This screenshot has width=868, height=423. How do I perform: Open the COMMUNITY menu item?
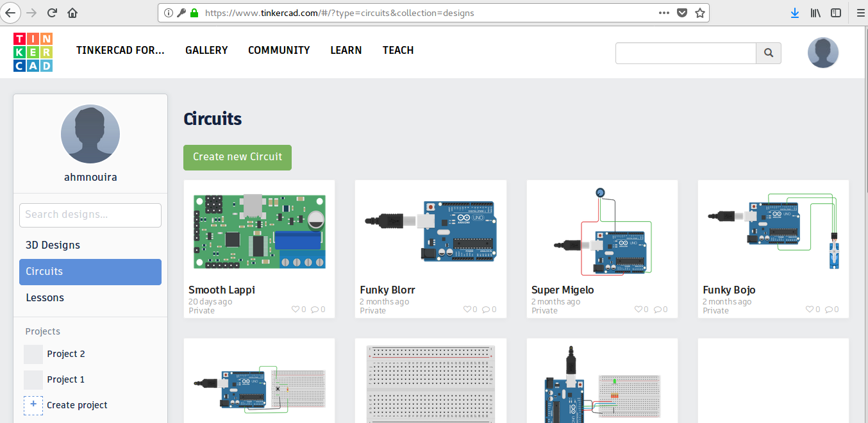279,50
